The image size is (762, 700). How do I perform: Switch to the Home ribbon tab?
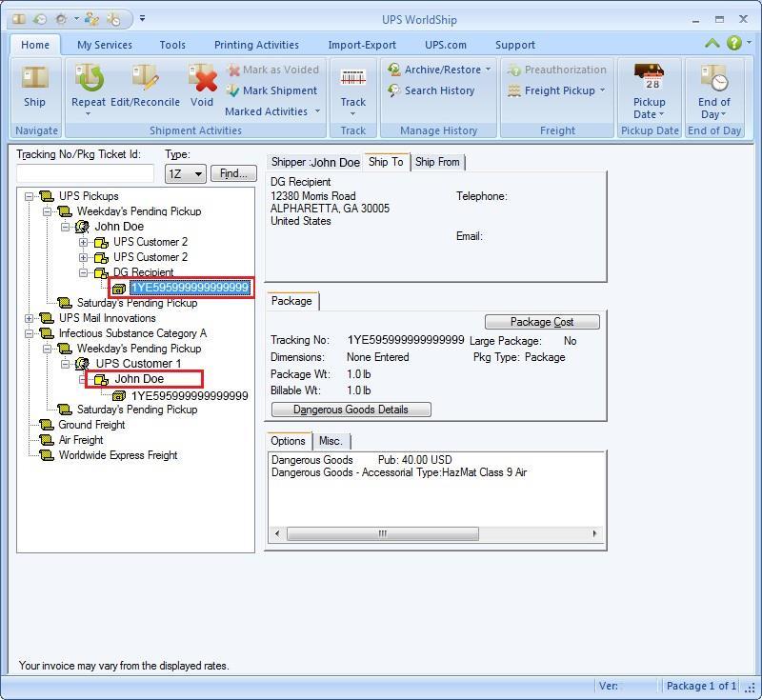point(35,45)
